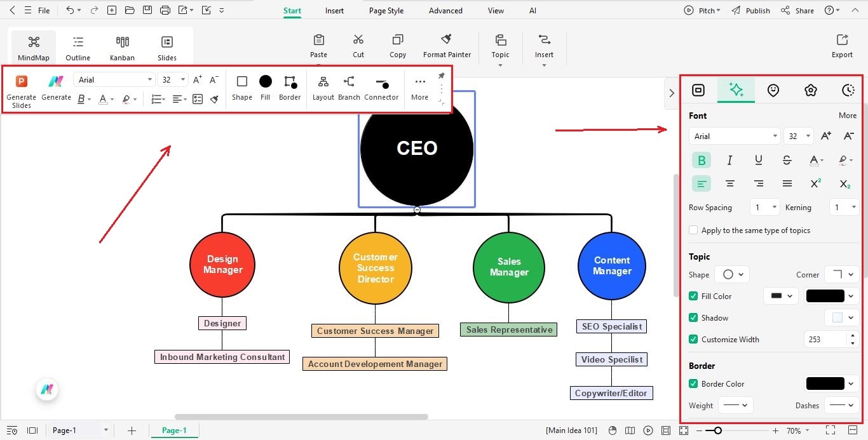Click the Layout icon
The image size is (868, 440).
[x=323, y=87]
